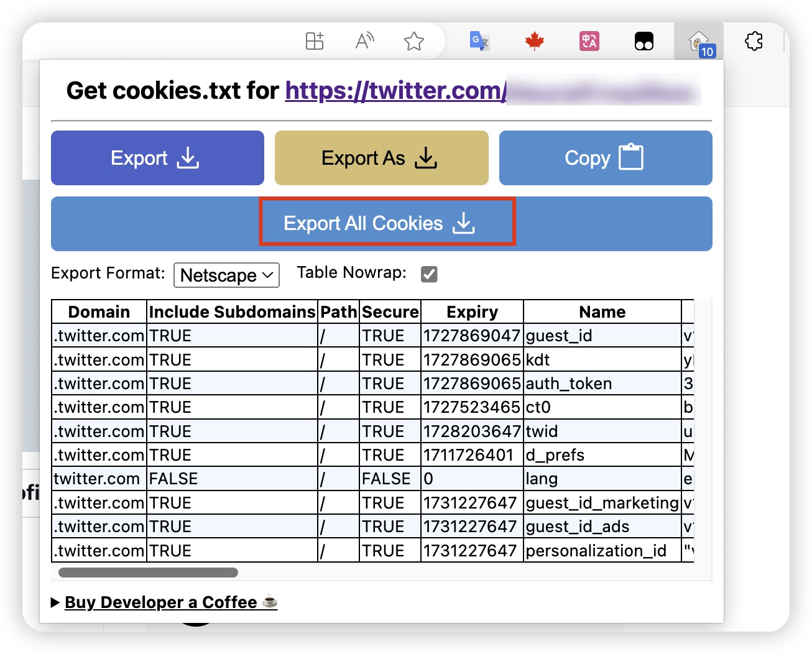Screen dimensions: 812x654
Task: Click the twid cookie name cell
Action: 602,431
